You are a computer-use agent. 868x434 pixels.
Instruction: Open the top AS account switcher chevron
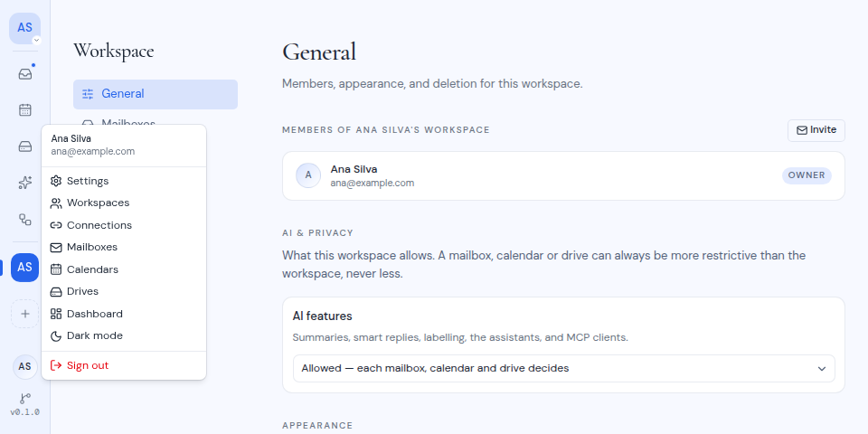36,40
